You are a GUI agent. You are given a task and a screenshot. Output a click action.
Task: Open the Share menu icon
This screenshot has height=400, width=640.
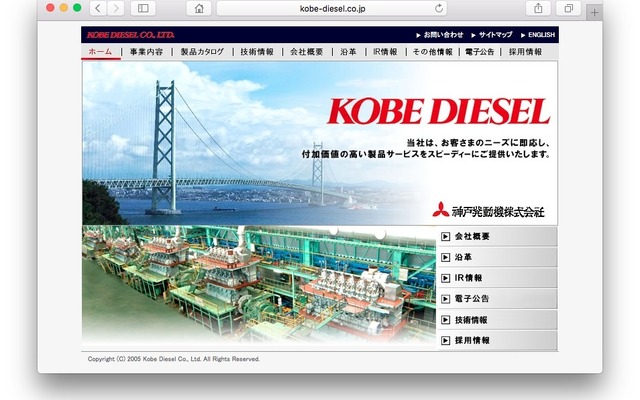538,8
